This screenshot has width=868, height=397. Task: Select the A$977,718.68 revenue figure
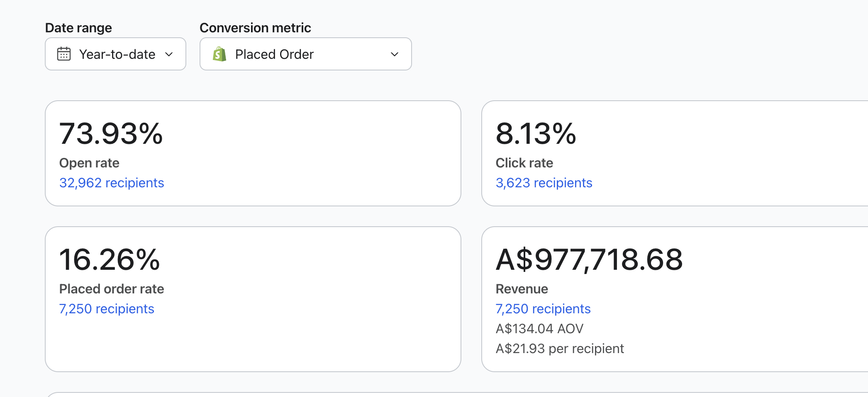[589, 260]
